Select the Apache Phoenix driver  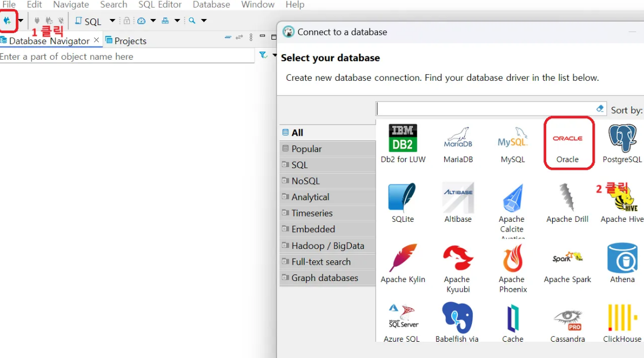[513, 268]
